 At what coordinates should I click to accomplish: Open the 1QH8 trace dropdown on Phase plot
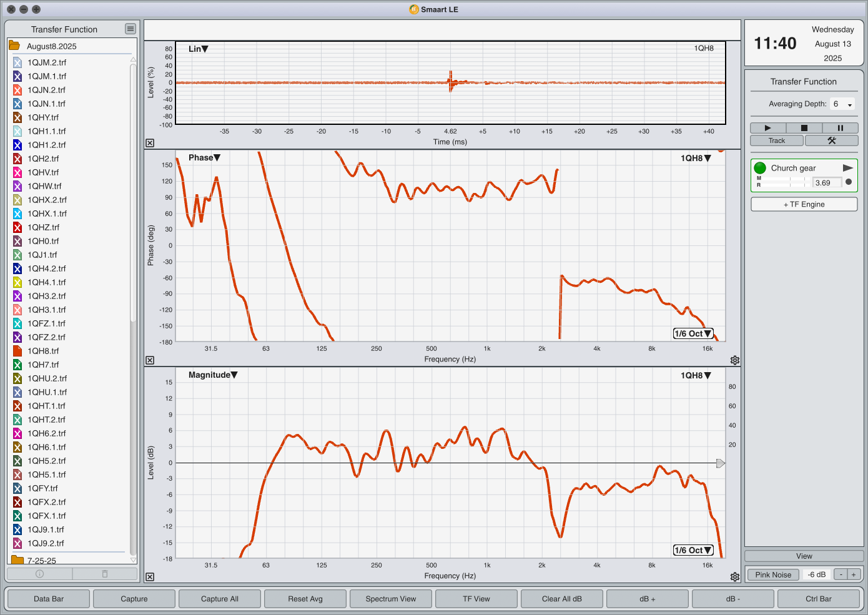696,158
